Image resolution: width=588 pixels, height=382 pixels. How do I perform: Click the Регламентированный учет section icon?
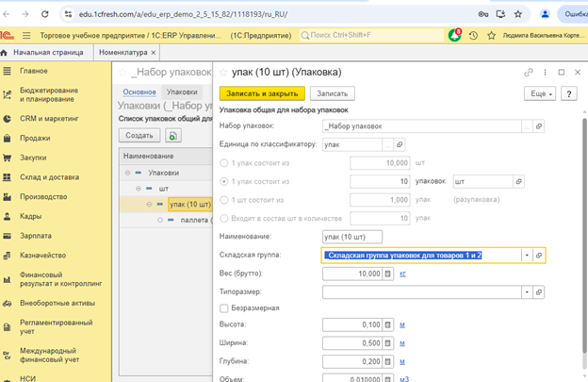[x=7, y=327]
